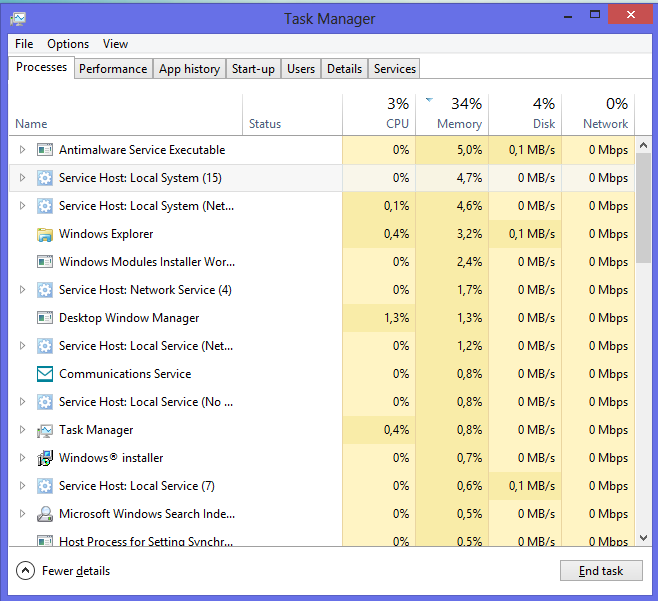Click the Desktop Window Manager icon
Image resolution: width=658 pixels, height=601 pixels.
pos(44,318)
